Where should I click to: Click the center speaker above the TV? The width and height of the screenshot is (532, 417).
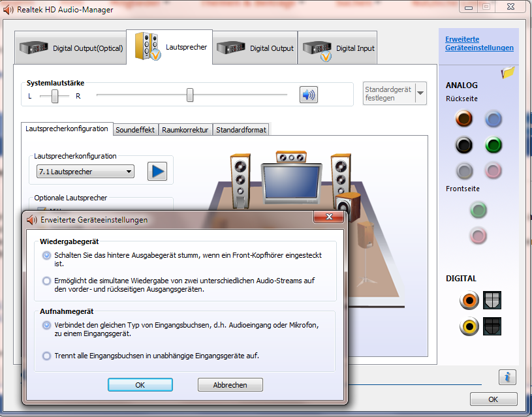[291, 157]
